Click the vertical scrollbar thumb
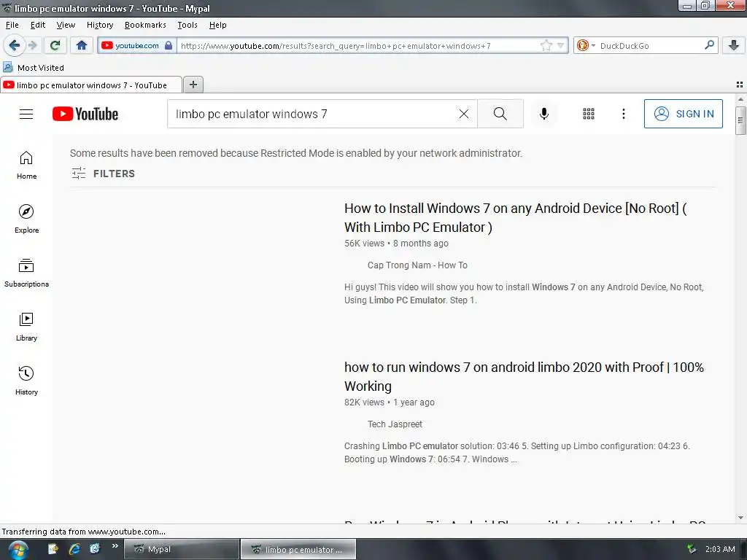The height and width of the screenshot is (560, 747). (x=740, y=120)
